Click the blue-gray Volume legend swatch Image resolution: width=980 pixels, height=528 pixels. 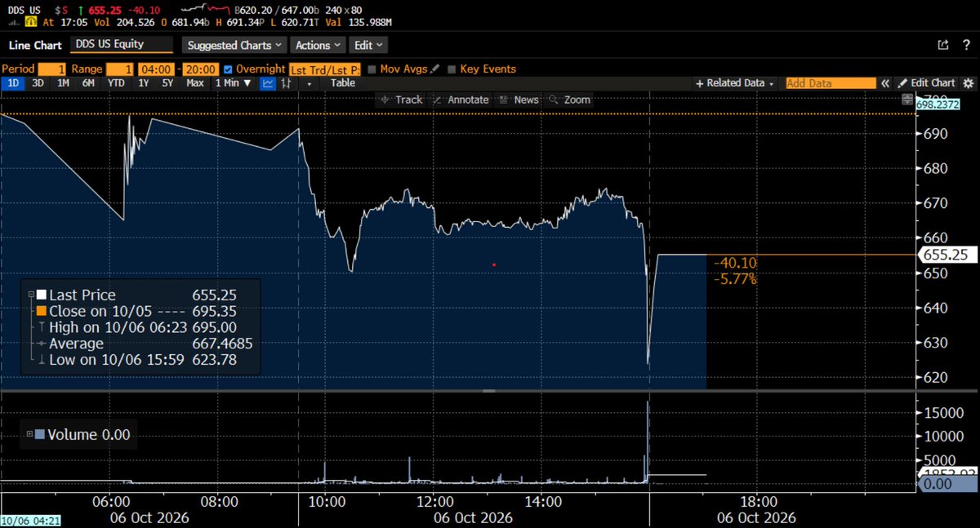(x=41, y=435)
